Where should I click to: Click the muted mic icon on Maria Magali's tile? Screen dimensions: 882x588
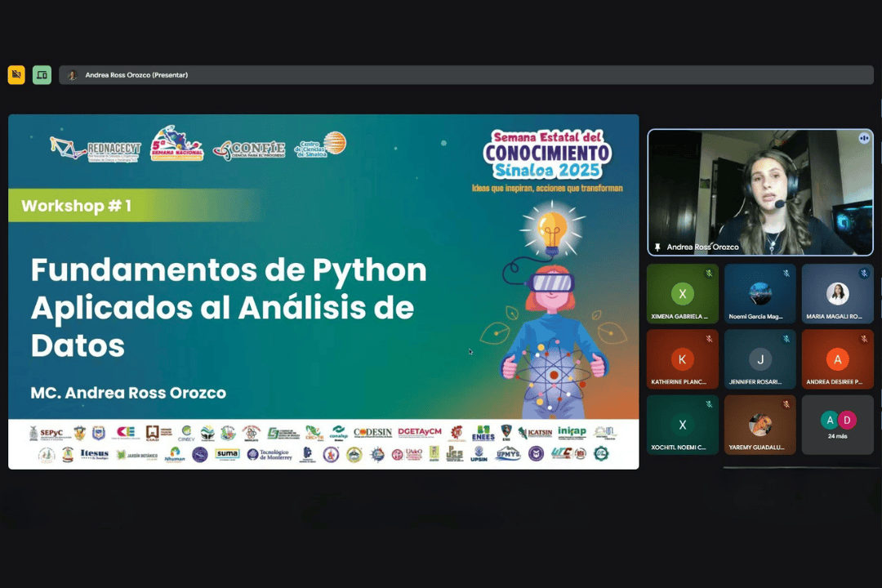tap(863, 274)
